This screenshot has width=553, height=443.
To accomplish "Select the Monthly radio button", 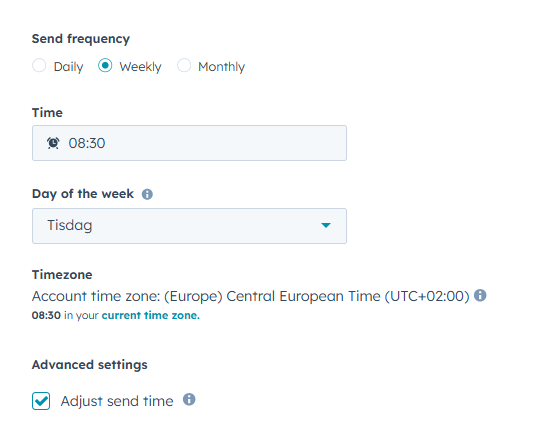I will click(x=184, y=66).
